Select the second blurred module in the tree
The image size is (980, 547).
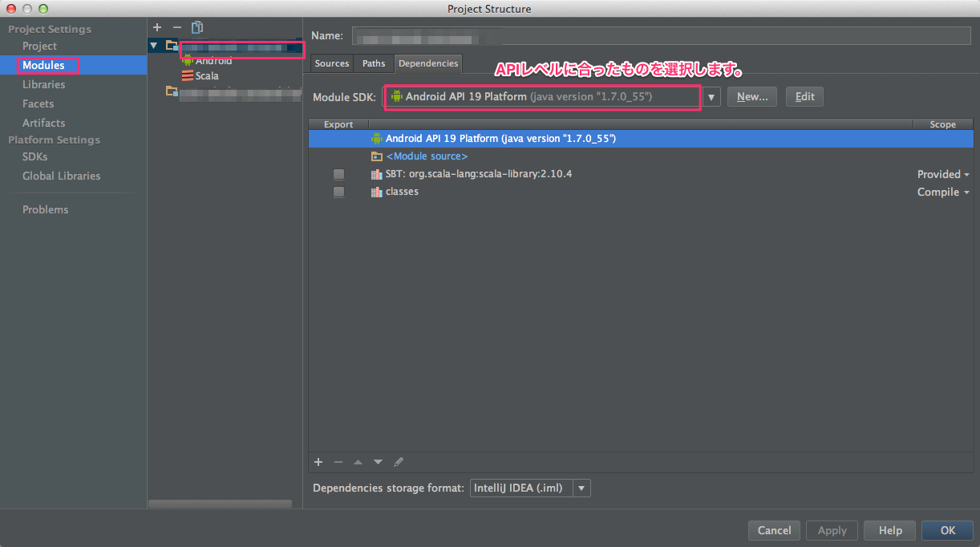click(x=233, y=92)
